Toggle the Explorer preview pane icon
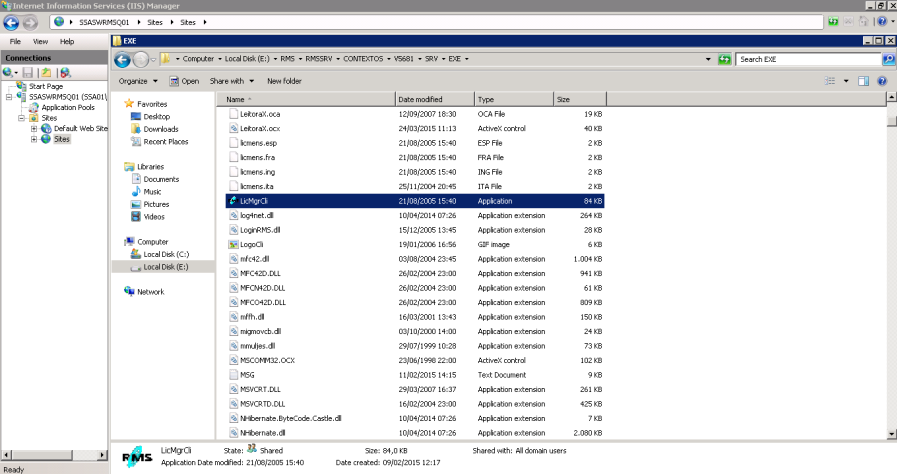 (x=863, y=81)
